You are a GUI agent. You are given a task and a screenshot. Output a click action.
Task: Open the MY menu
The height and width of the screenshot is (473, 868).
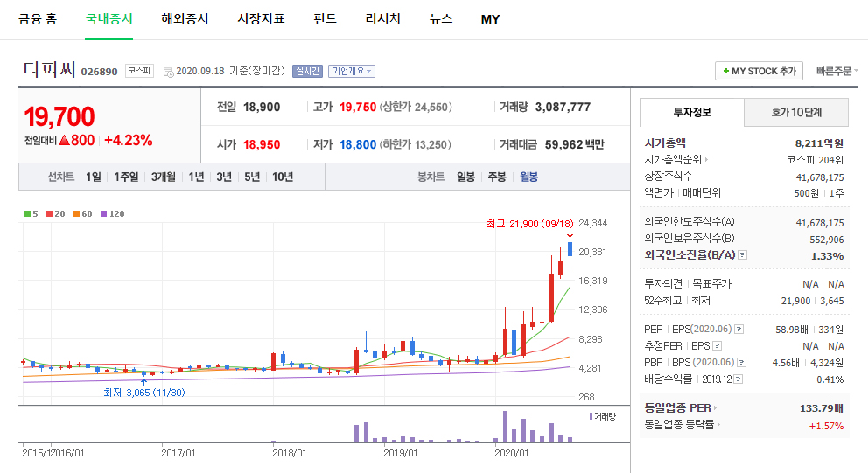click(x=490, y=19)
